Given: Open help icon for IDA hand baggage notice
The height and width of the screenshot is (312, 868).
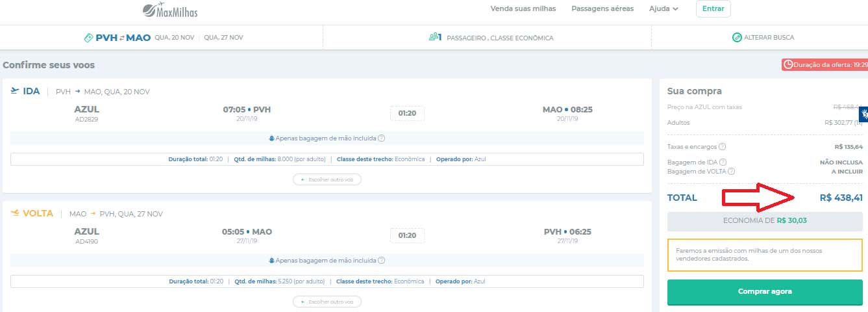Looking at the screenshot, I should pos(382,138).
